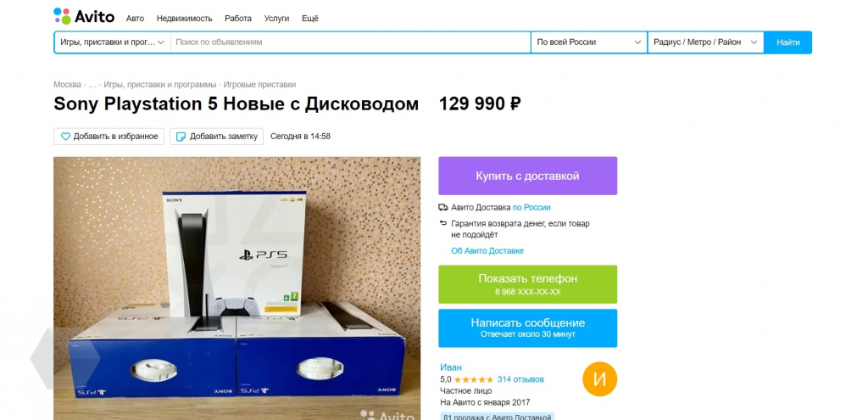Expand the Радиус / Метро / Район selector

tap(706, 42)
